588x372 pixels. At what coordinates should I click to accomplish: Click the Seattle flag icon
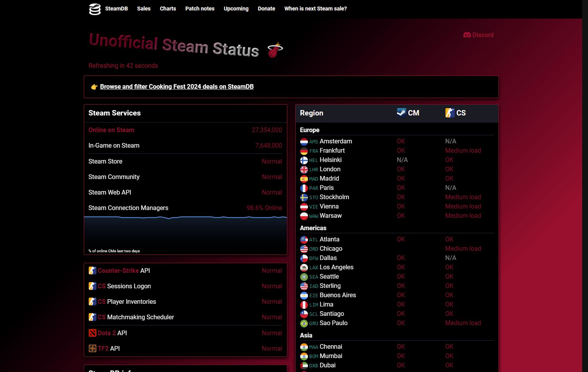click(304, 277)
